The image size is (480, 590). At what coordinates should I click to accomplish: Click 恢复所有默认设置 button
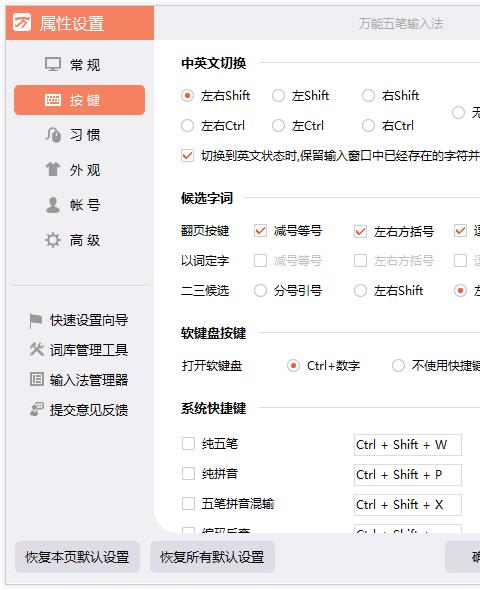click(212, 557)
